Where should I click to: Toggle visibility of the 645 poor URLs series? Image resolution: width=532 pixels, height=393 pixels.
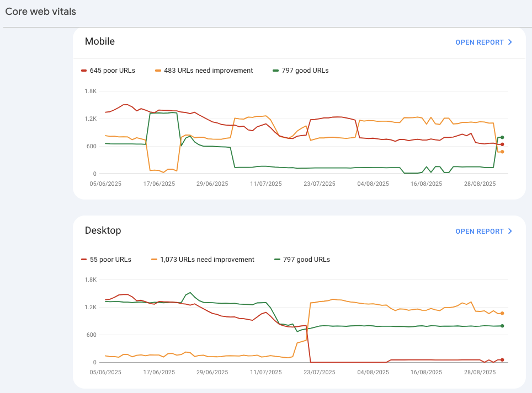pyautogui.click(x=108, y=71)
